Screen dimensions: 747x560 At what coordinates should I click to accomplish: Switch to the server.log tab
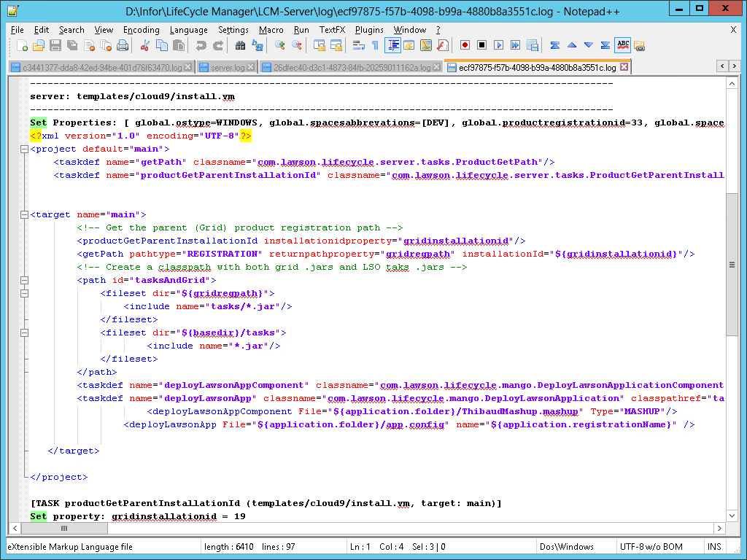(x=228, y=68)
